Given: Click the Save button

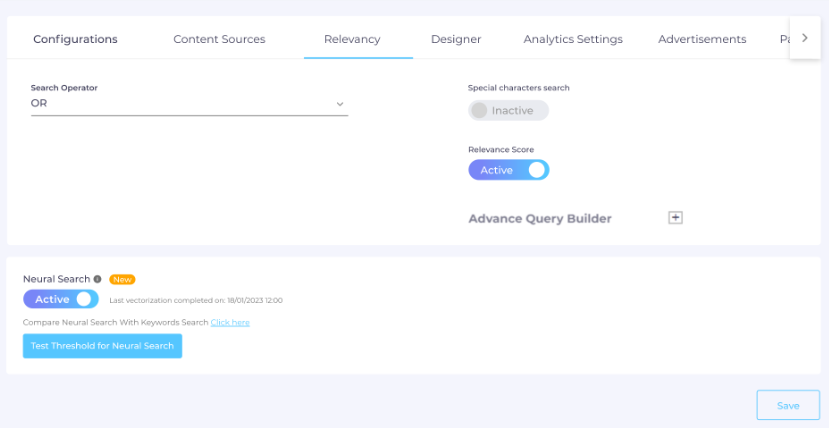Looking at the screenshot, I should (788, 405).
